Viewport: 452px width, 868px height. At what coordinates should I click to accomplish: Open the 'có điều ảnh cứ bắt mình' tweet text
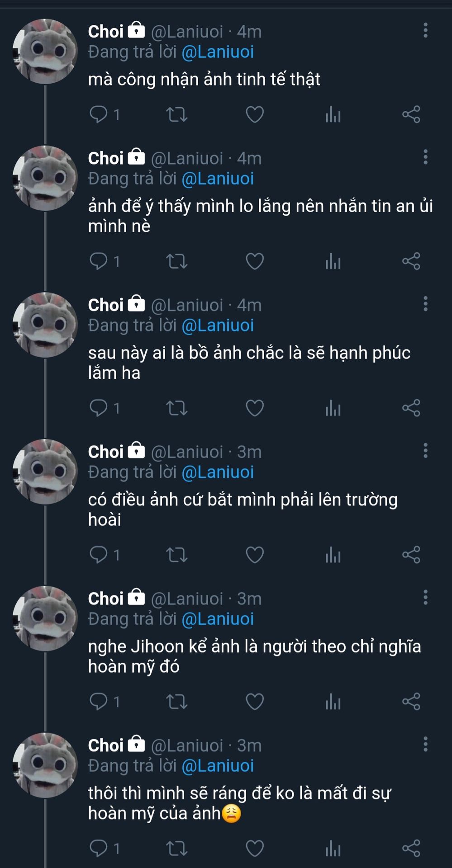(243, 509)
